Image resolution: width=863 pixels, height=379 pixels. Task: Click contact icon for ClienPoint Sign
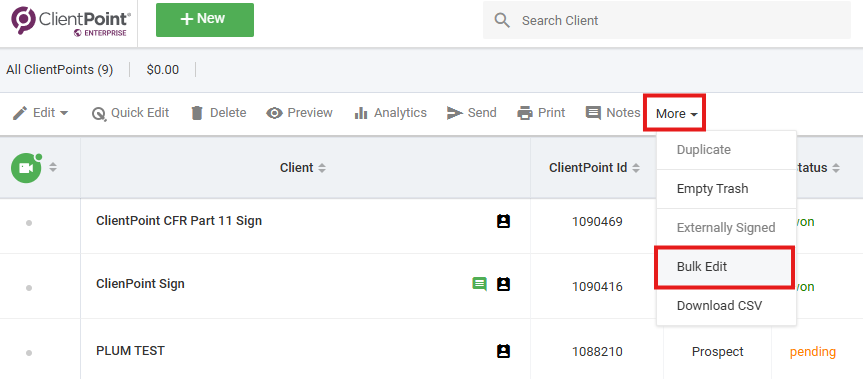tap(503, 284)
